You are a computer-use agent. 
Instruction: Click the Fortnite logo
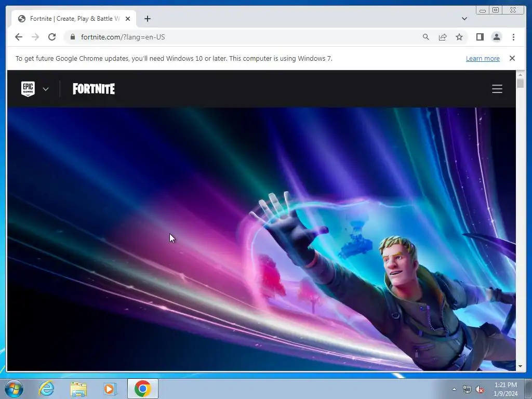coord(94,89)
